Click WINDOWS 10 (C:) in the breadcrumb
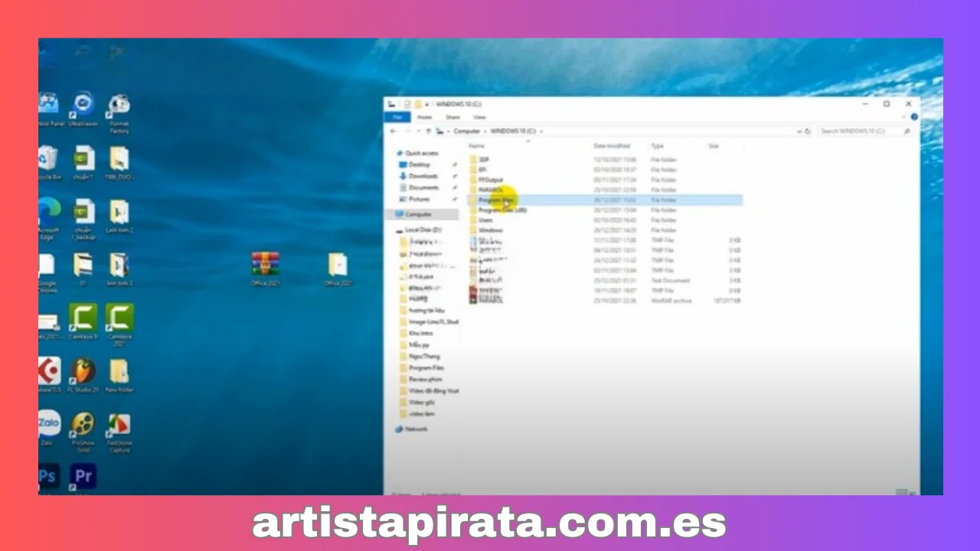This screenshot has height=551, width=980. pyautogui.click(x=513, y=131)
